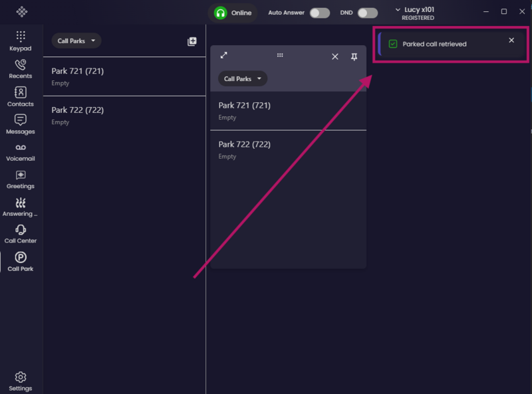Open the Call Parks dropdown in floating panel
This screenshot has width=532, height=394.
coord(243,78)
